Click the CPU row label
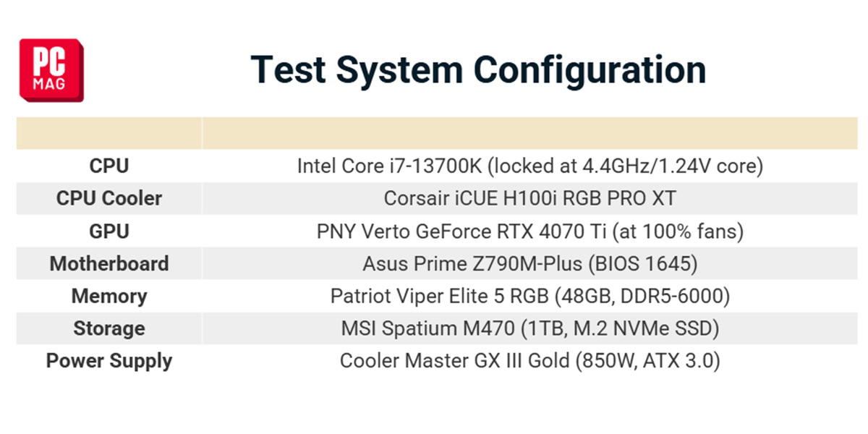Image resolution: width=868 pixels, height=434 pixels. tap(109, 166)
